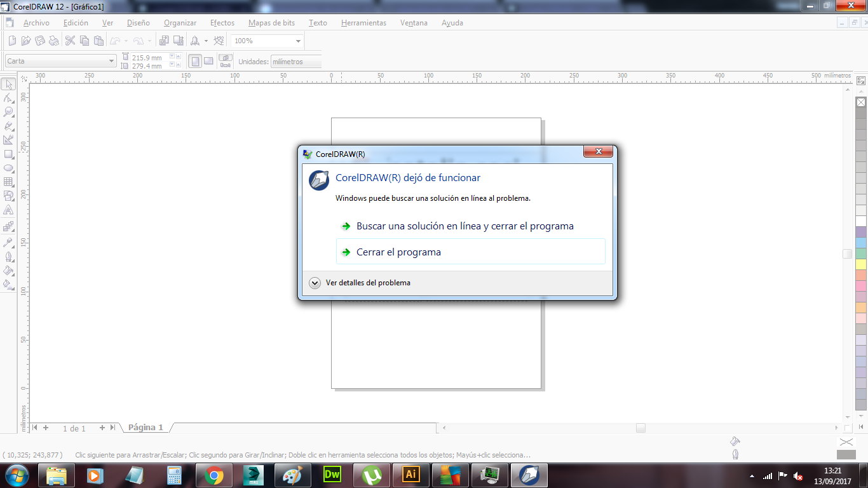The width and height of the screenshot is (868, 488).
Task: Click the Application launcher rocket icon
Action: 195,41
